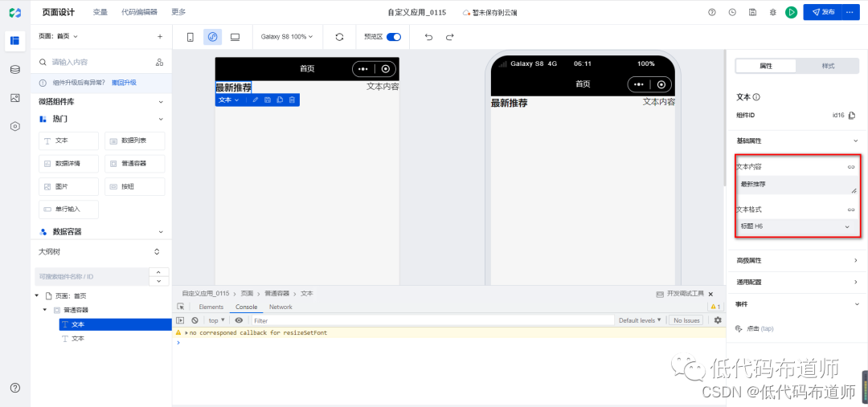
Task: Open the 代码编辑器 tab
Action: point(139,11)
